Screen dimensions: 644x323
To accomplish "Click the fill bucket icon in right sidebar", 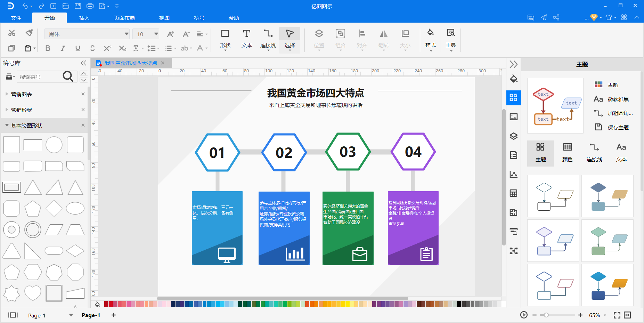I will pyautogui.click(x=513, y=79).
